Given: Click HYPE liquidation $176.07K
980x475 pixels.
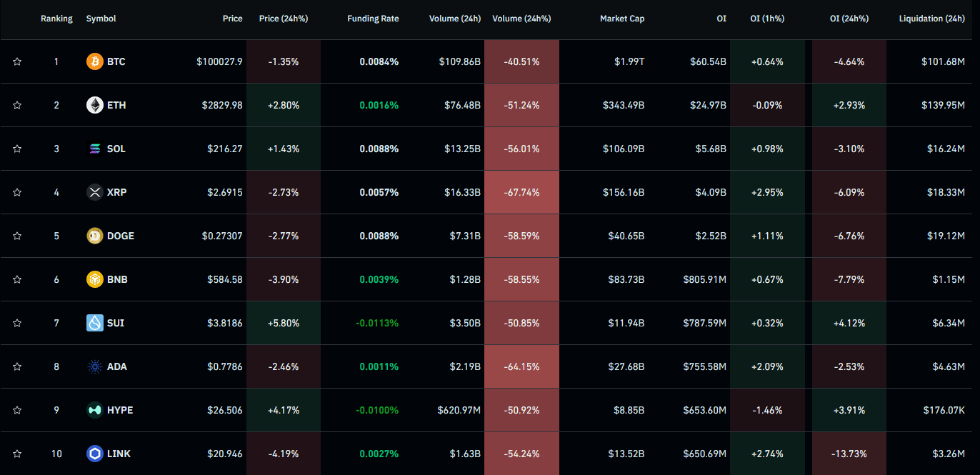Looking at the screenshot, I should (x=943, y=411).
